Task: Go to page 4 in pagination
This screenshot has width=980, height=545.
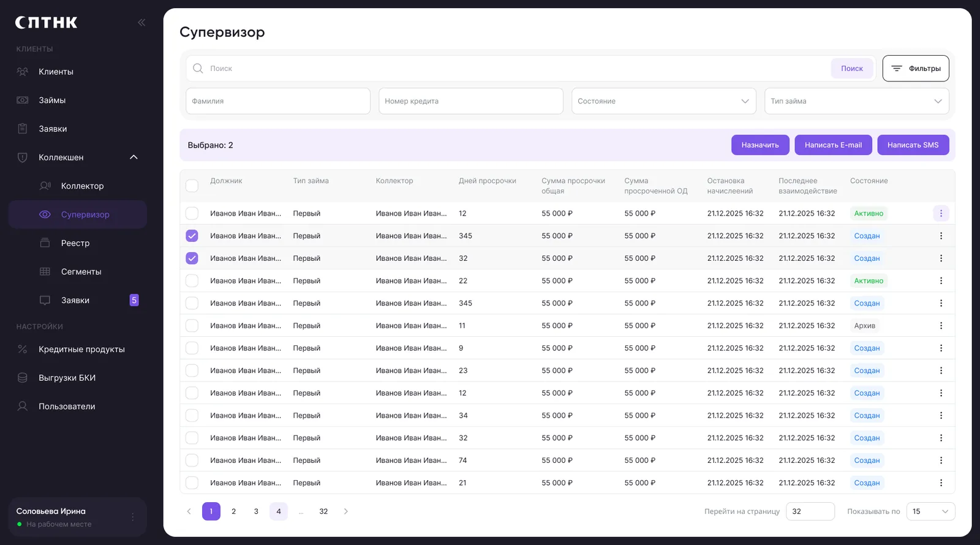Action: click(x=279, y=511)
